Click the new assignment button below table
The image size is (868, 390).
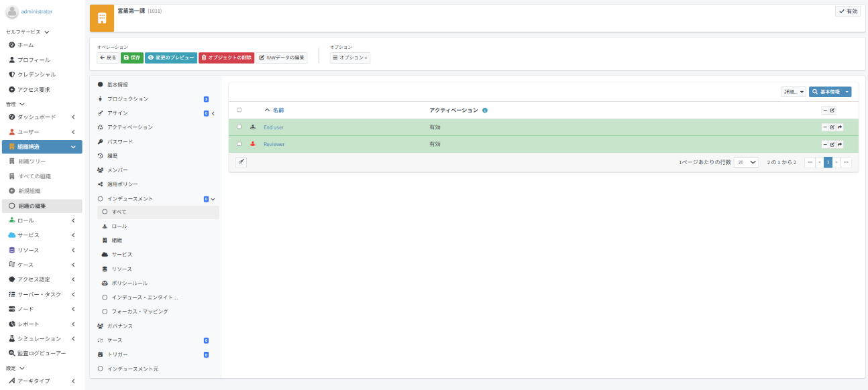click(241, 161)
